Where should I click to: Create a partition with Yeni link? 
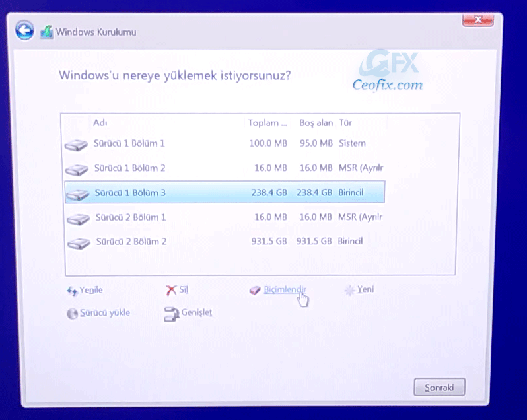pyautogui.click(x=365, y=289)
